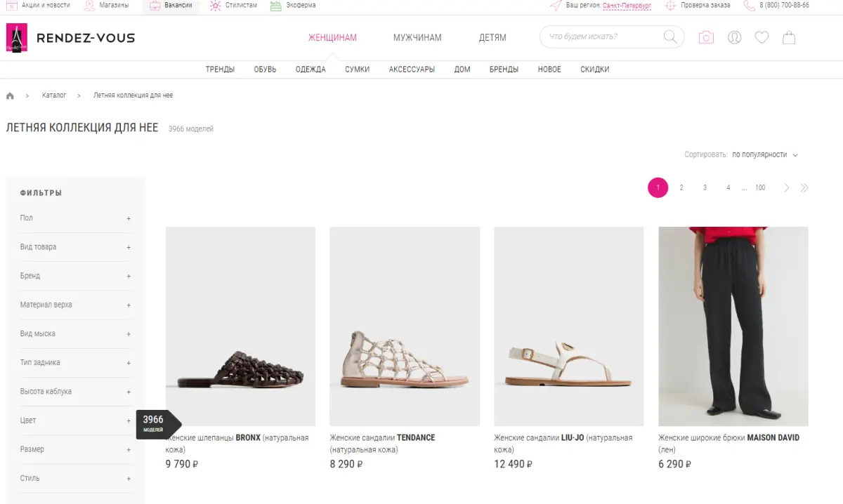Screen dimensions: 843x504
Task: Expand the Стиль filter
Action: 75,478
